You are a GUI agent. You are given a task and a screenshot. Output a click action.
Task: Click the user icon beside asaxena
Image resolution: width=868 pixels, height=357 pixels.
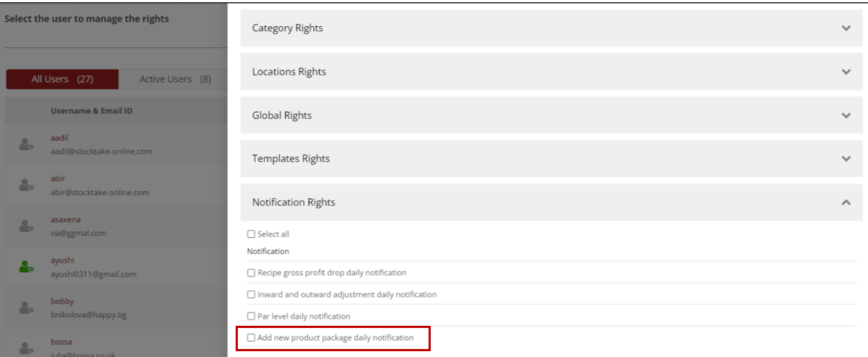[26, 226]
